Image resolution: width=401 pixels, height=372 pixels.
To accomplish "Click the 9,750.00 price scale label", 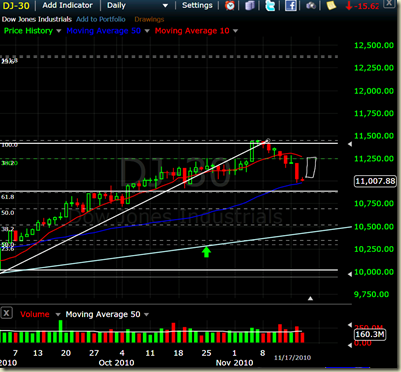I will click(x=371, y=294).
